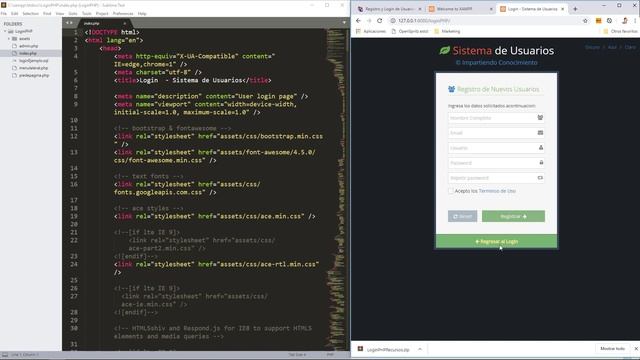This screenshot has height=360, width=640.
Task: Open the tab list dropdown arrow in Sublime
Action: (344, 23)
